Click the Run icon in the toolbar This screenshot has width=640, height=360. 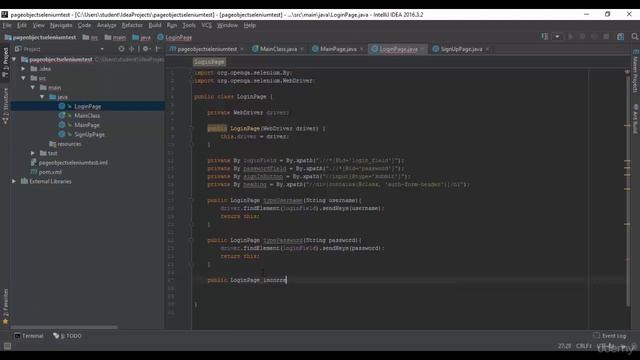571,37
